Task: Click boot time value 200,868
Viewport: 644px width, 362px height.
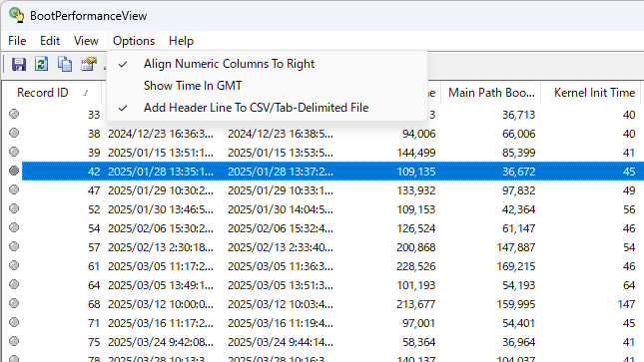Action: [x=416, y=247]
